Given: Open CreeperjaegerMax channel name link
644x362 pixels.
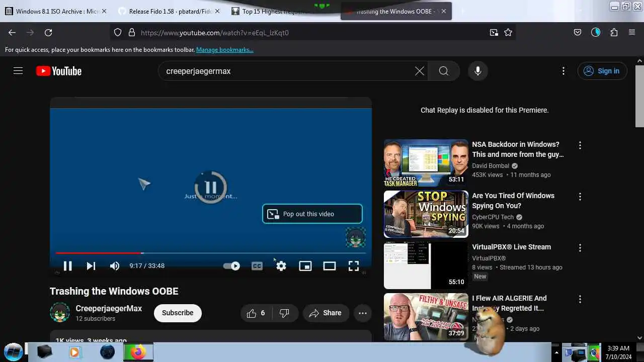Looking at the screenshot, I should pos(109,308).
